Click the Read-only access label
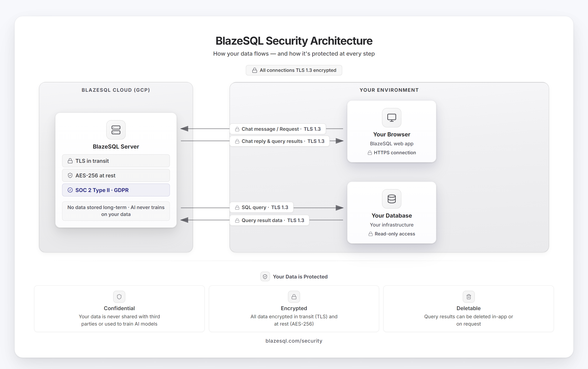This screenshot has height=369, width=588. (394, 234)
